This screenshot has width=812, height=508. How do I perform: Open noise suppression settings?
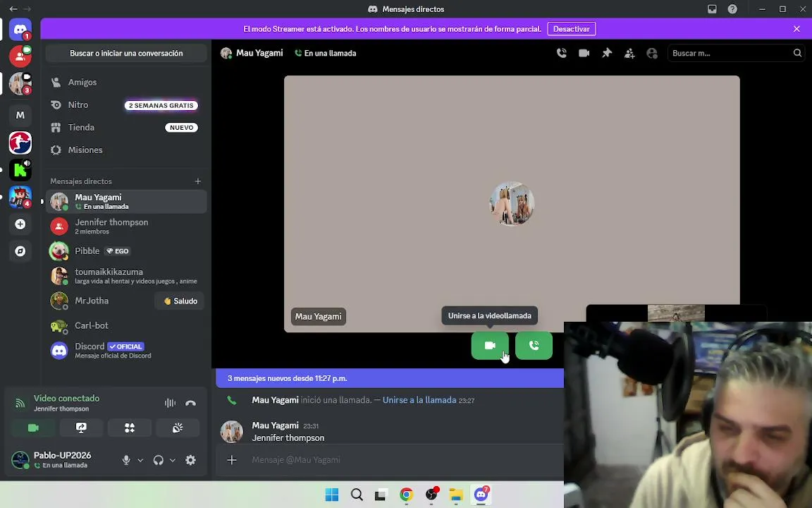click(170, 403)
